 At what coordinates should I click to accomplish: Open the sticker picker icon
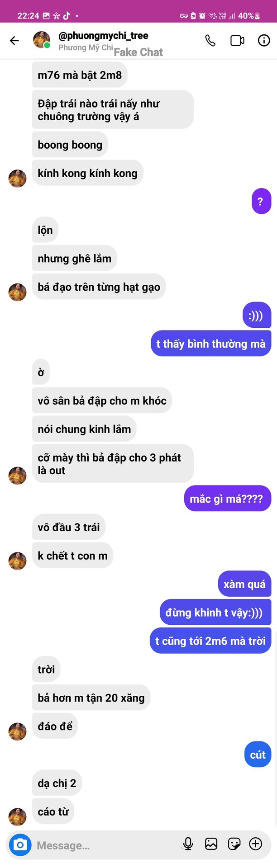point(234,844)
